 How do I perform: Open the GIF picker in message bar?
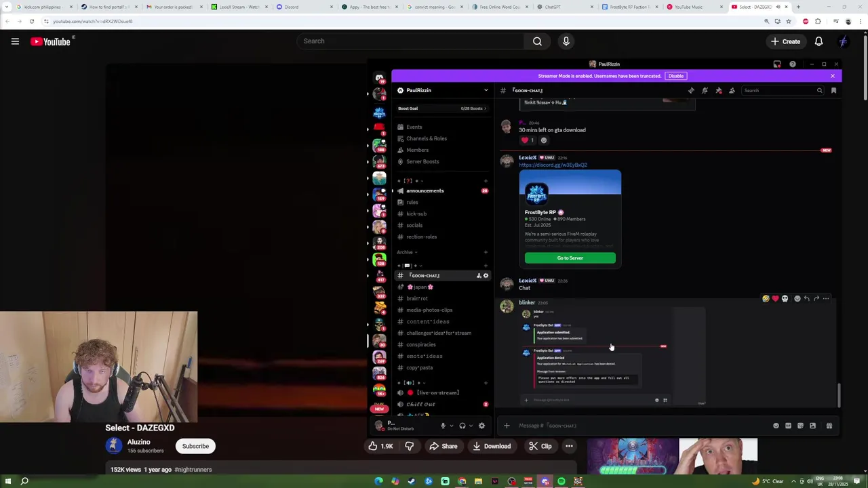(788, 426)
